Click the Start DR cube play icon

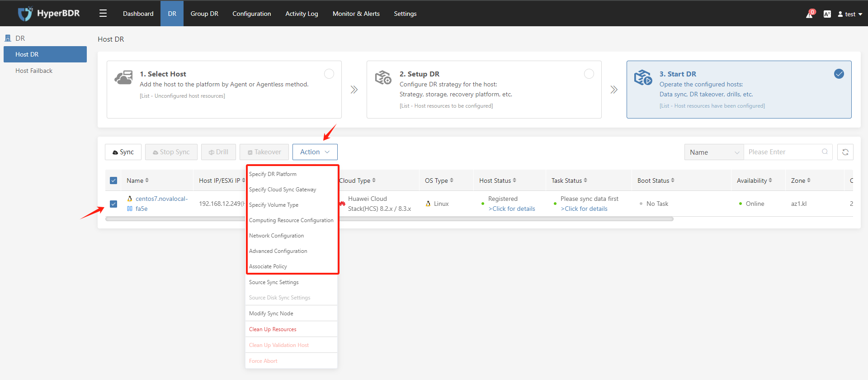click(x=643, y=77)
